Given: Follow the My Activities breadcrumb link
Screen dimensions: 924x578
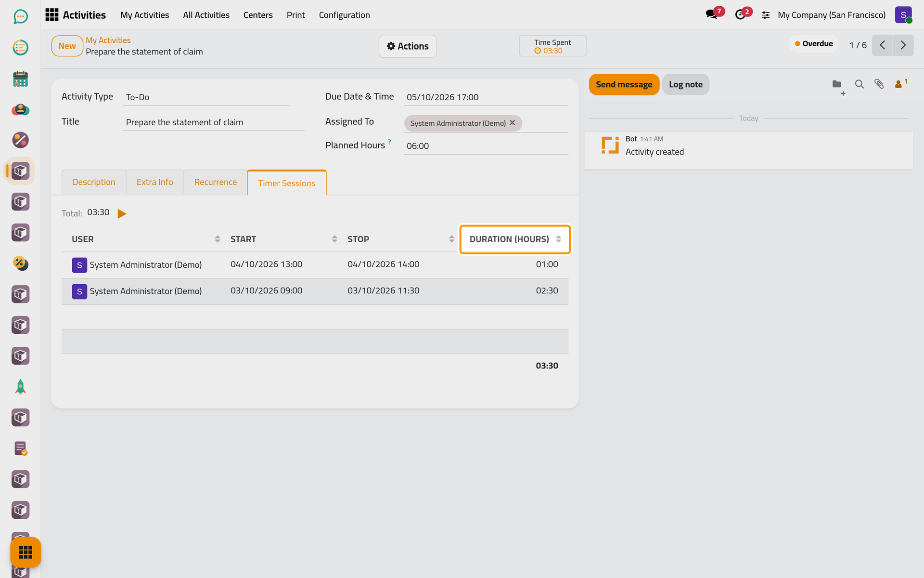Looking at the screenshot, I should [x=108, y=40].
